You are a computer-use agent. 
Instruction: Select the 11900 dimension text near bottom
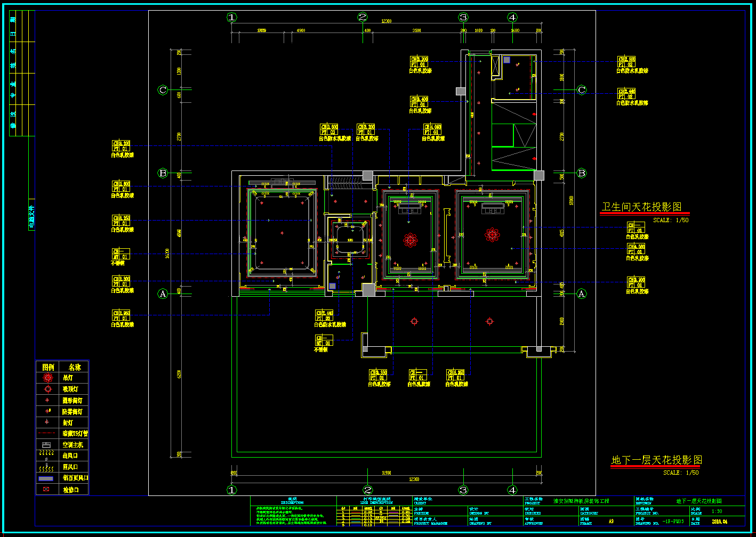pyautogui.click(x=386, y=473)
